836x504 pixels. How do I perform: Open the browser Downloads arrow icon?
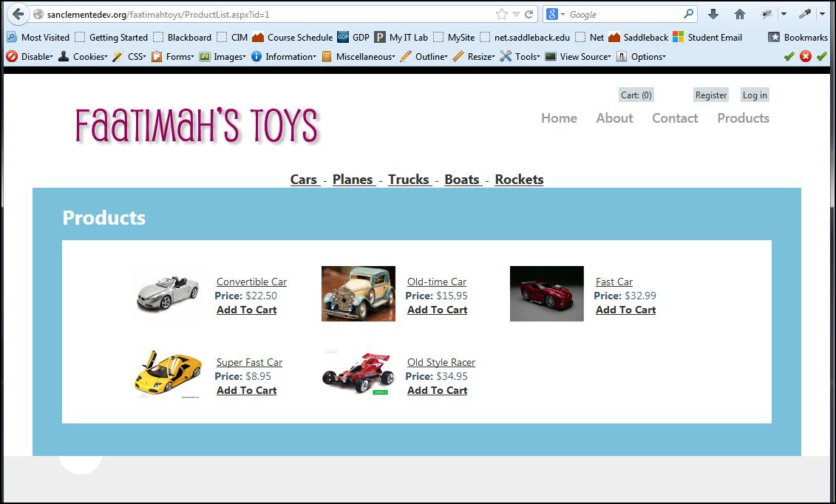click(713, 14)
